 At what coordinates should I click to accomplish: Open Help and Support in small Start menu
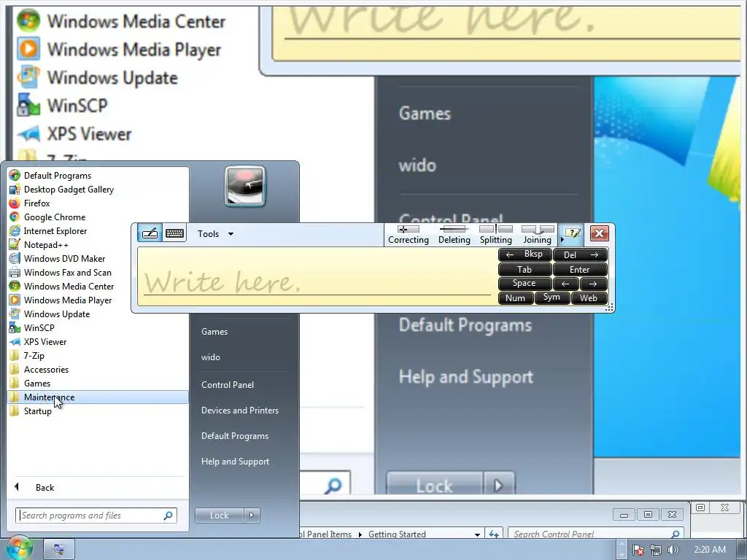click(236, 462)
